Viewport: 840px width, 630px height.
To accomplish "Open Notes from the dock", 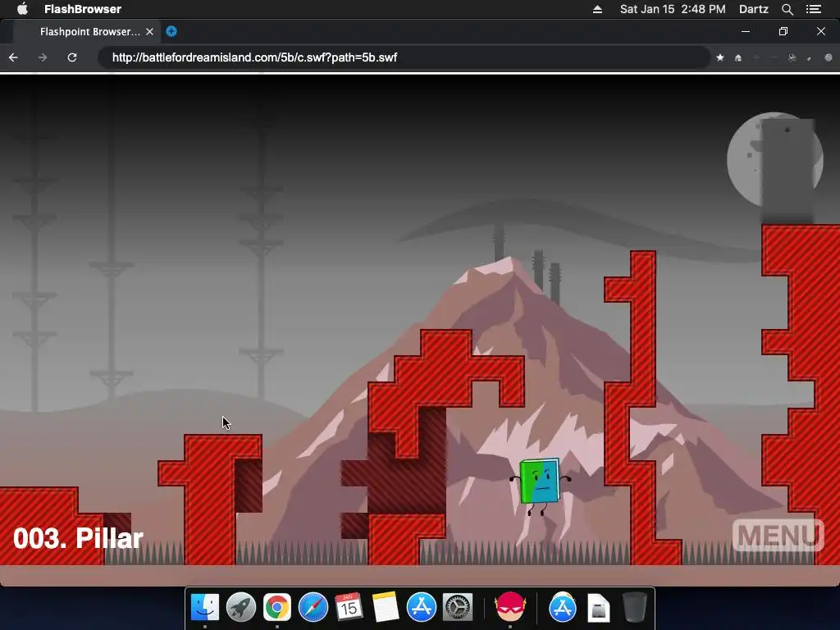I will coord(386,608).
